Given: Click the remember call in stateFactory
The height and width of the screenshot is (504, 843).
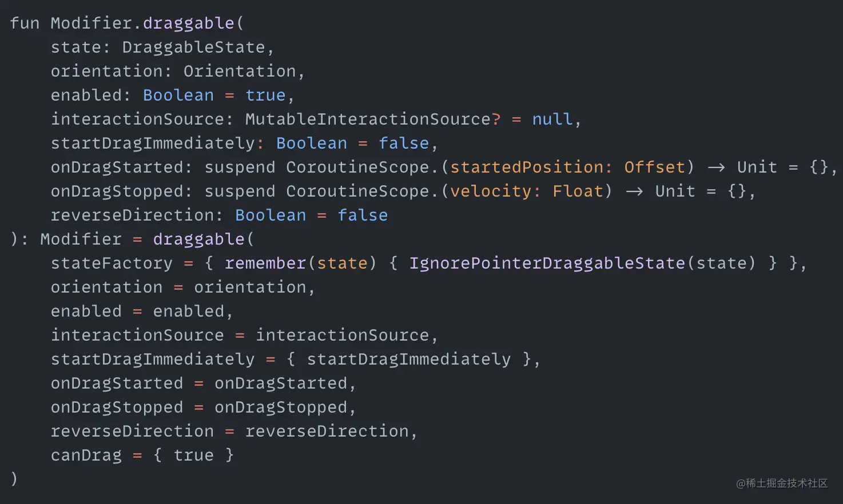Looking at the screenshot, I should click(265, 263).
